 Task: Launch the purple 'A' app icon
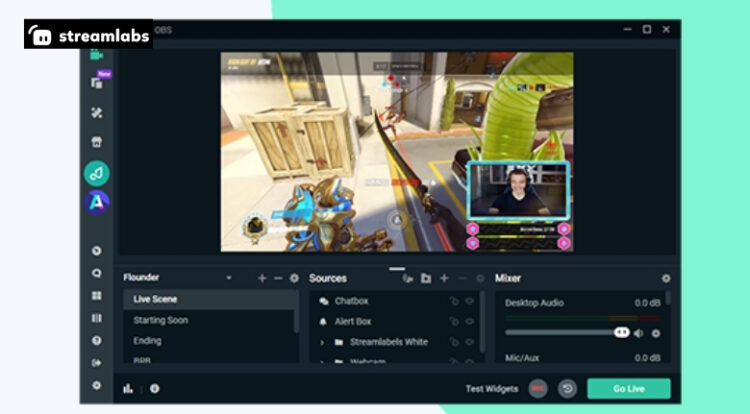[x=97, y=203]
